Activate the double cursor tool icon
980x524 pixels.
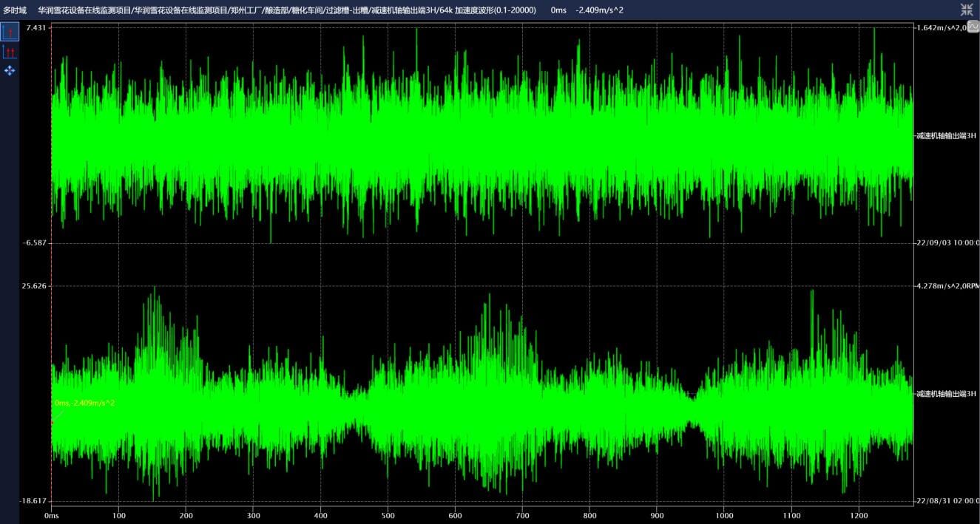(x=10, y=51)
